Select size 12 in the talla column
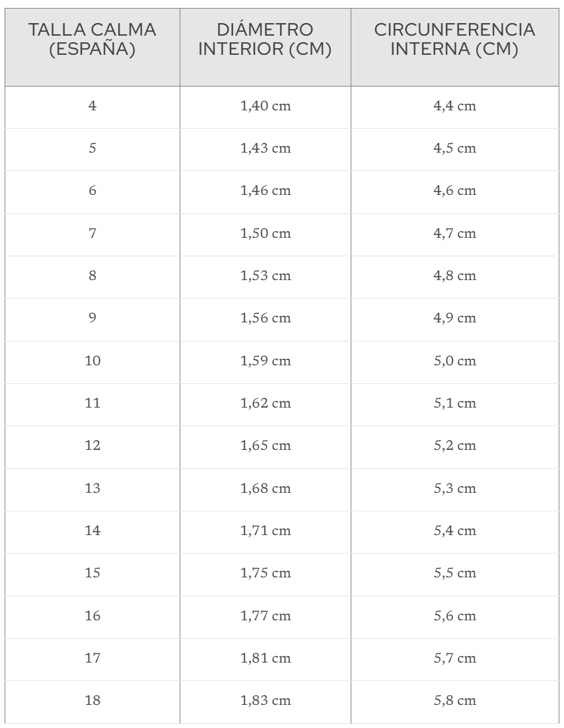The image size is (564, 728). coord(92,447)
